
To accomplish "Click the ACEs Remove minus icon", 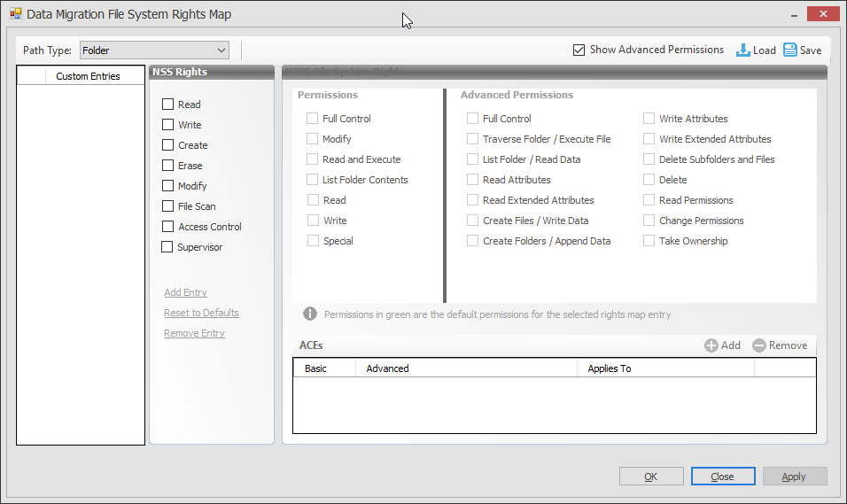I will (759, 345).
